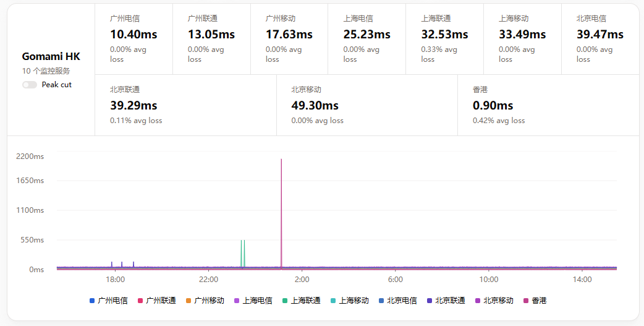Toggle 北京电信 legend entry
The height and width of the screenshot is (326, 644).
(398, 301)
